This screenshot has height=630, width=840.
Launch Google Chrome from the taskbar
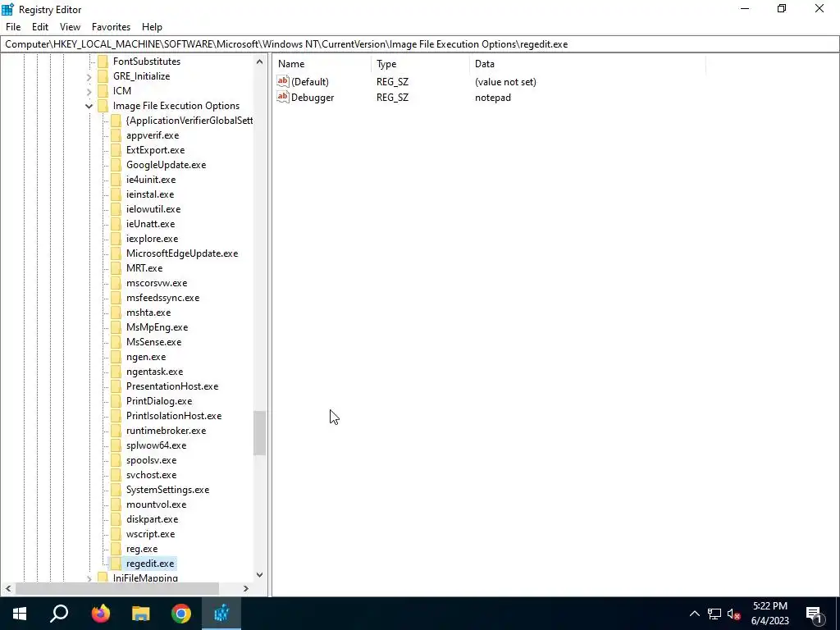pos(181,614)
